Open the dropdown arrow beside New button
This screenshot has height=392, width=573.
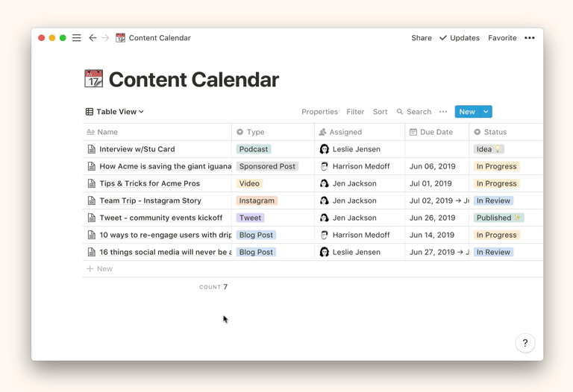pos(486,112)
